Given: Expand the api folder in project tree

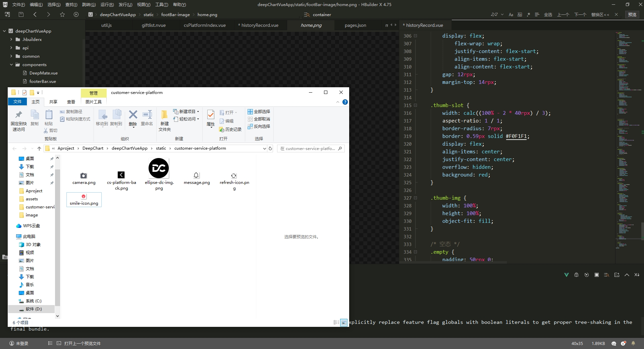Looking at the screenshot, I should [x=11, y=48].
